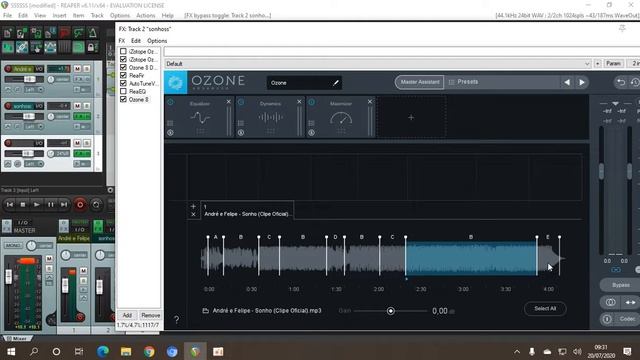Open André track input Left dropdown
This screenshot has height=360, width=640.
pos(34,89)
